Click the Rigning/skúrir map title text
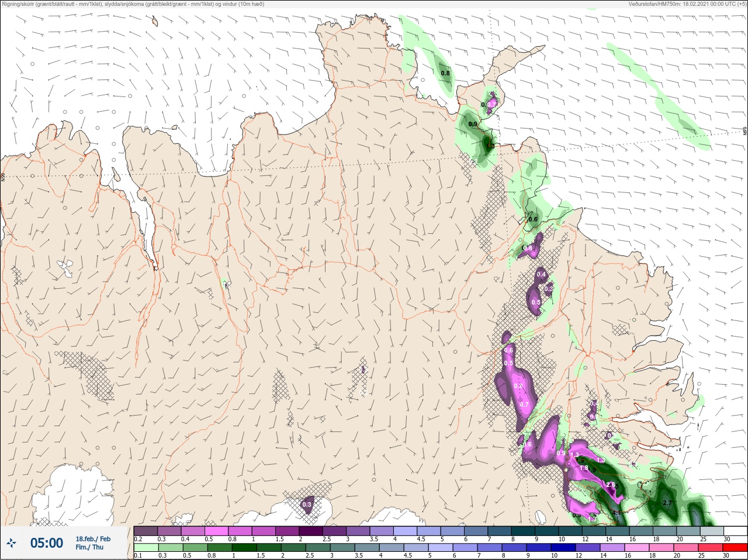This screenshot has height=560, width=748. point(133,4)
